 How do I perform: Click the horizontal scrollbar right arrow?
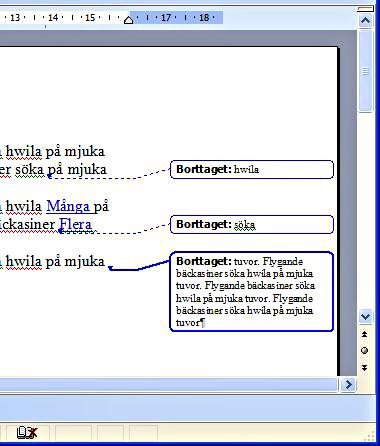coord(348,385)
